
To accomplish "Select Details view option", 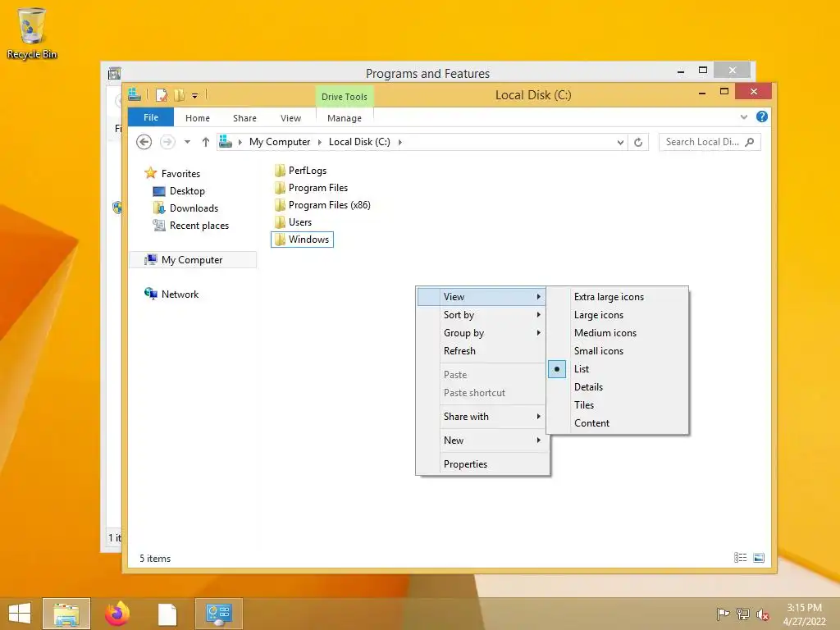I will (617, 387).
